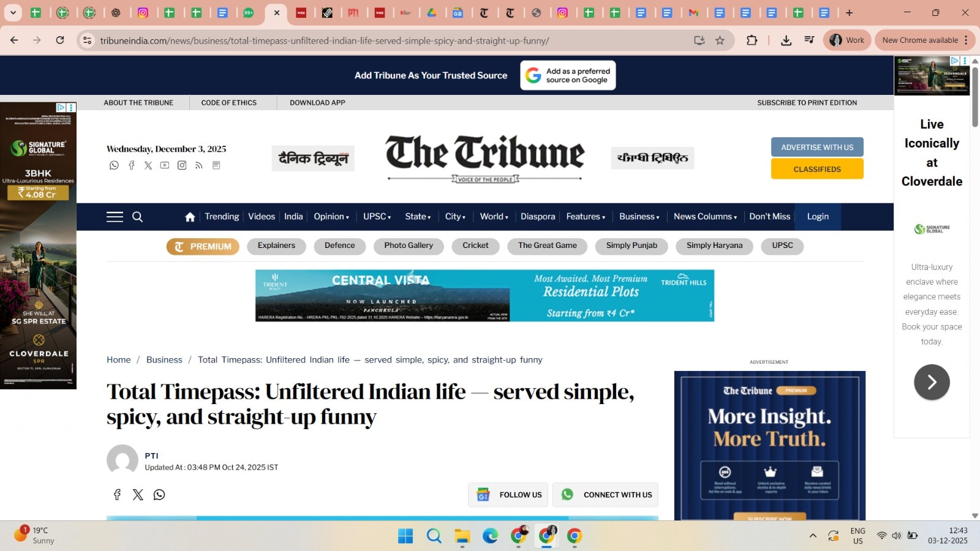
Task: Open the Business dropdown in navigation
Action: [x=639, y=217]
